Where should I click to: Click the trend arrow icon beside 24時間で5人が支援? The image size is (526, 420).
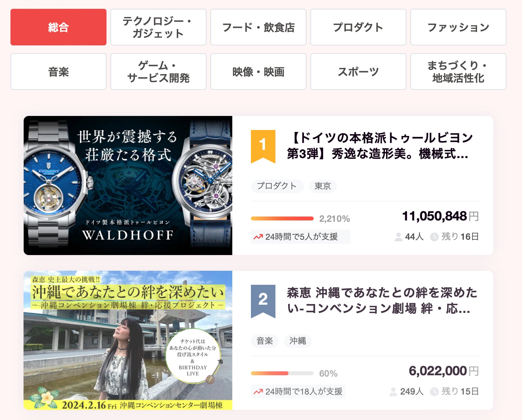click(x=258, y=237)
